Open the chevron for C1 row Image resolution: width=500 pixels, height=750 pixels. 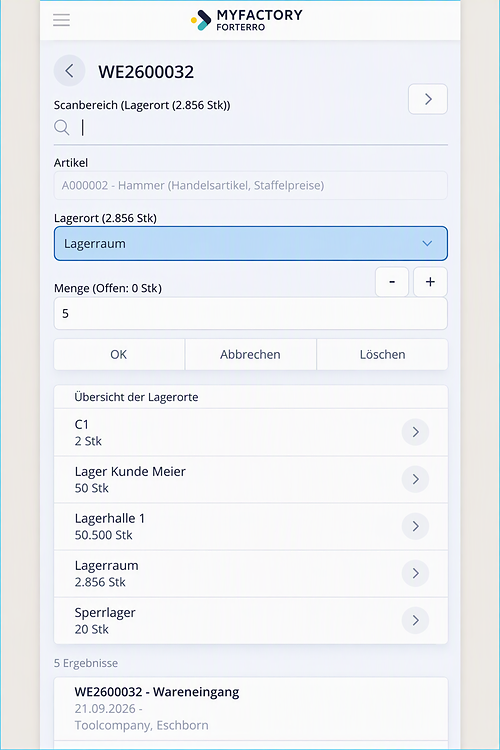click(x=415, y=432)
